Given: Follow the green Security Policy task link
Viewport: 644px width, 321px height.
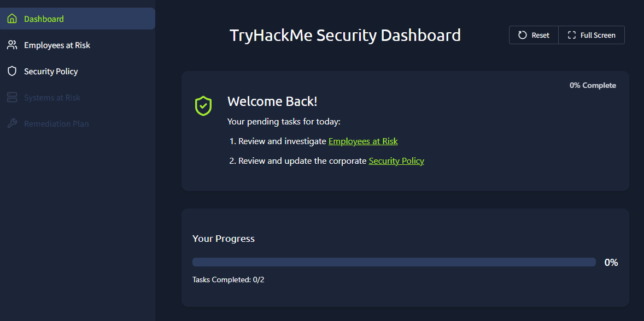Looking at the screenshot, I should (x=396, y=161).
